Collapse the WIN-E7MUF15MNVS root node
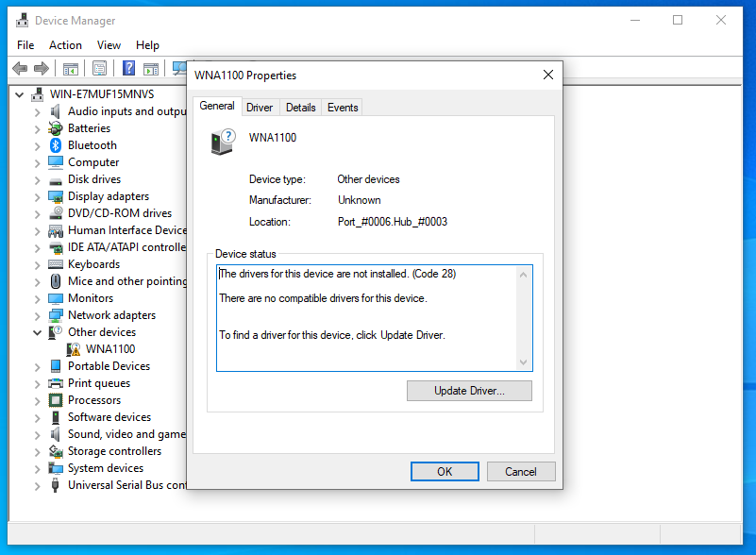The width and height of the screenshot is (756, 555). point(19,94)
